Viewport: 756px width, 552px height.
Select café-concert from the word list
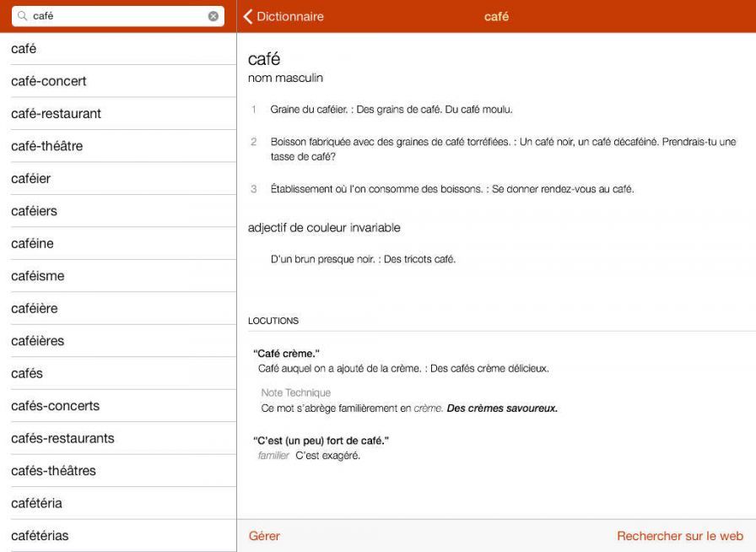[x=49, y=81]
